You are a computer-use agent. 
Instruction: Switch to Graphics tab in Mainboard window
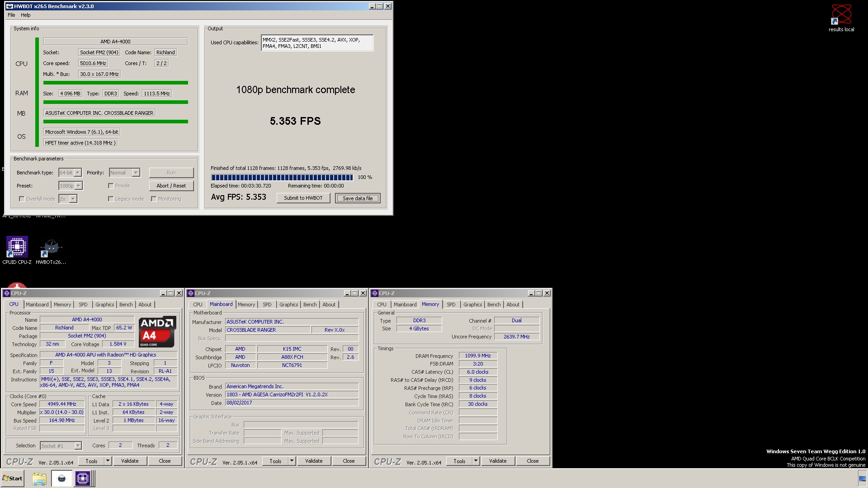tap(288, 305)
